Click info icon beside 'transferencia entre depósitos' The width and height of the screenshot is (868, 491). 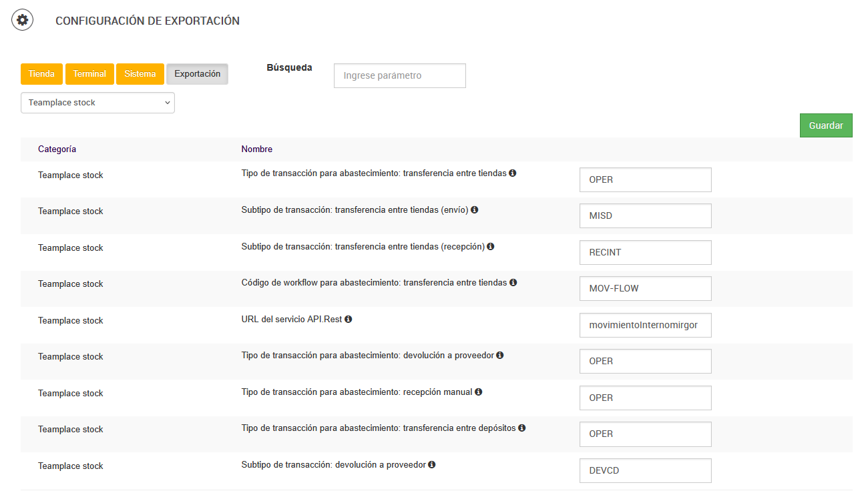(x=522, y=428)
